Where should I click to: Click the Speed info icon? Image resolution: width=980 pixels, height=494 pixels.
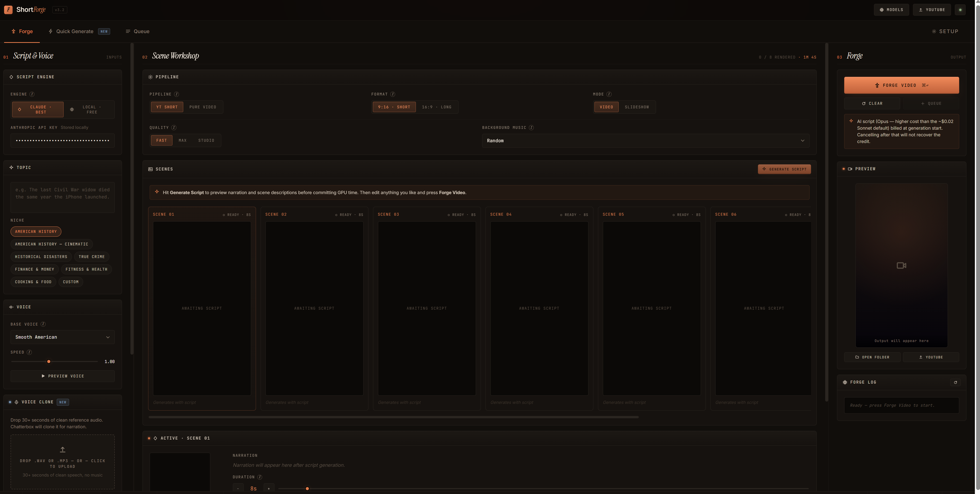[x=29, y=353]
